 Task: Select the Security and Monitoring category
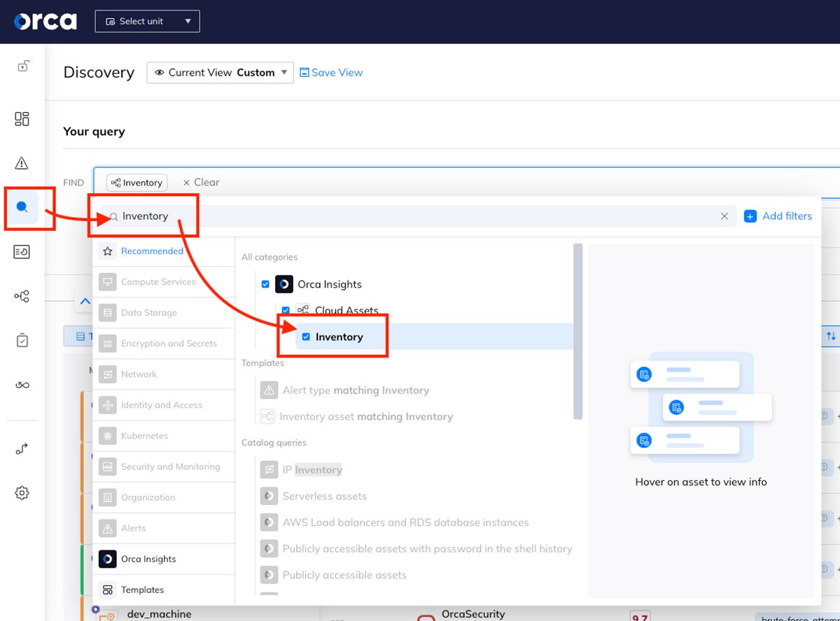pos(164,467)
